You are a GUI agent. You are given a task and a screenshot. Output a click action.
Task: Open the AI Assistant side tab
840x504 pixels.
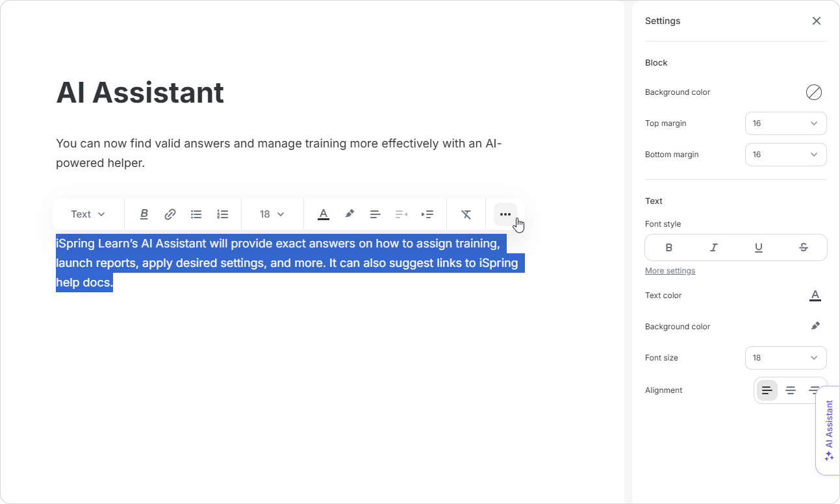pyautogui.click(x=828, y=431)
